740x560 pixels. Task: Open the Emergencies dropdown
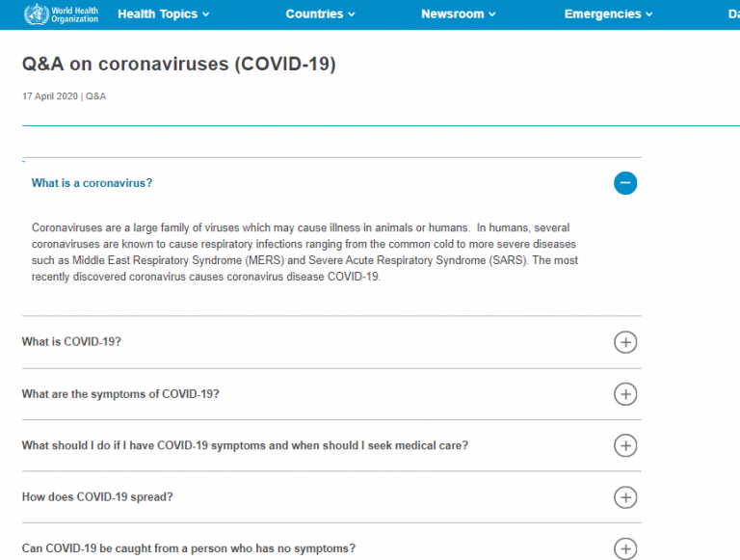pos(608,14)
